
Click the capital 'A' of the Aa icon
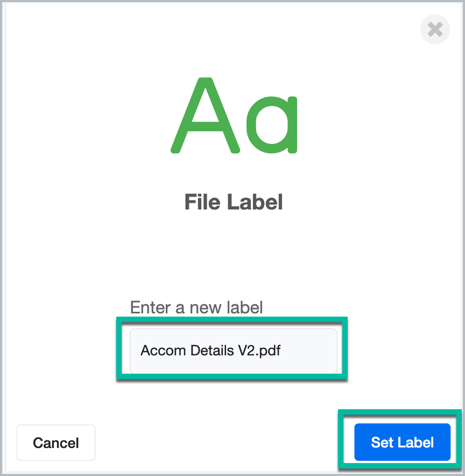point(205,115)
